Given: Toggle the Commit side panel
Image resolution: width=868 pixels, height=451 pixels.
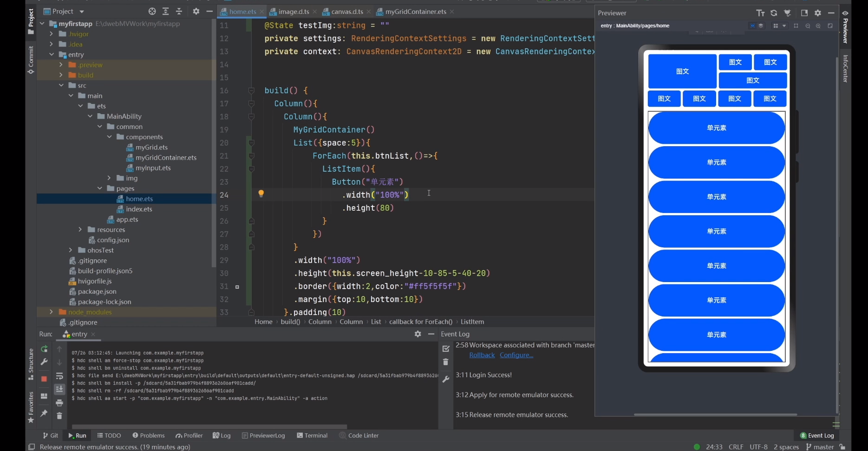Looking at the screenshot, I should pos(31,60).
